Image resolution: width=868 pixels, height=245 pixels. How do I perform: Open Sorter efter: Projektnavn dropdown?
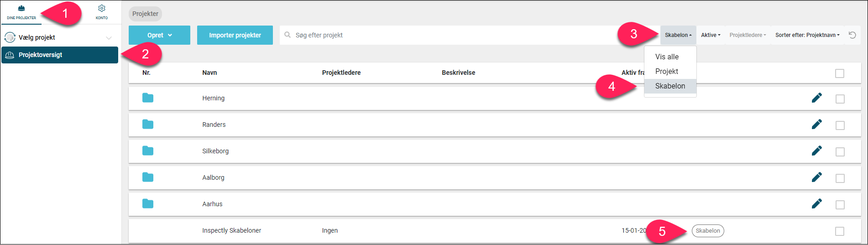pyautogui.click(x=807, y=35)
